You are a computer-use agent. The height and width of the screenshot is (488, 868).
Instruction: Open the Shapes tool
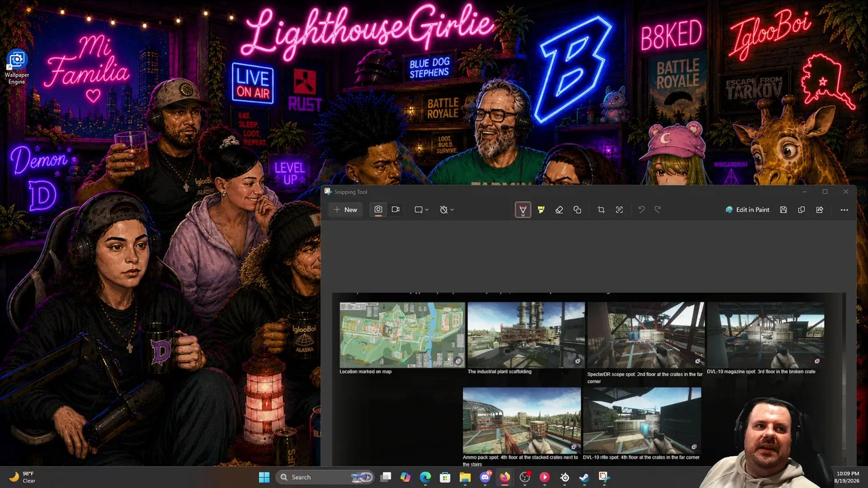(577, 210)
